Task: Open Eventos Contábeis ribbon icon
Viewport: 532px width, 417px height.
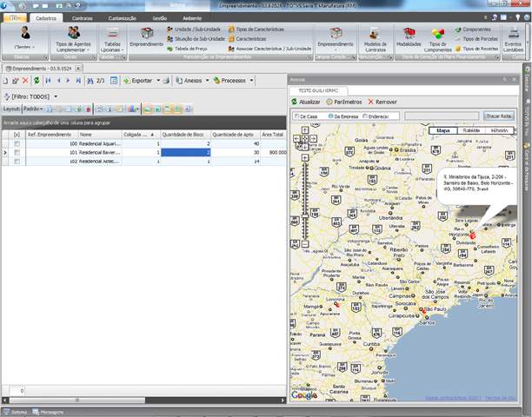Action: pyautogui.click(x=513, y=33)
